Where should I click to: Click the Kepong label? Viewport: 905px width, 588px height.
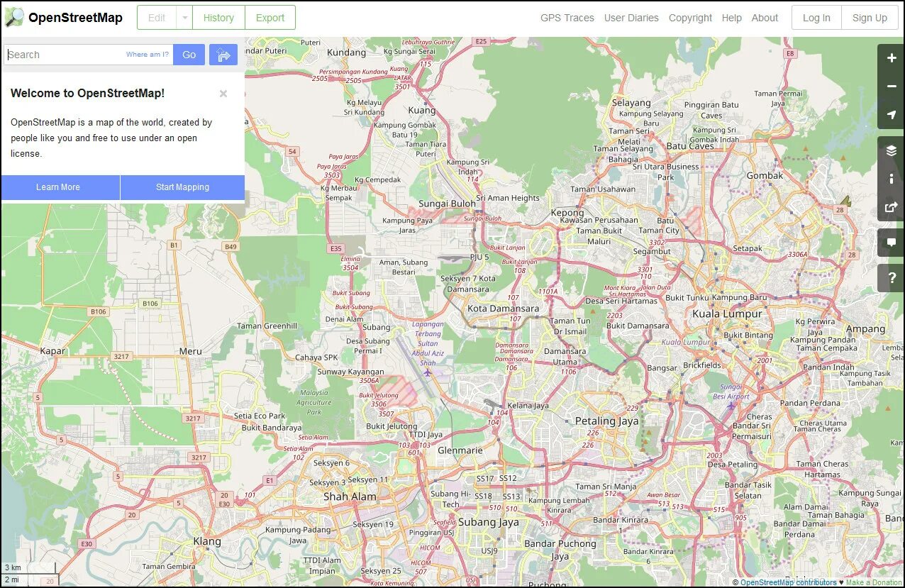pos(567,212)
